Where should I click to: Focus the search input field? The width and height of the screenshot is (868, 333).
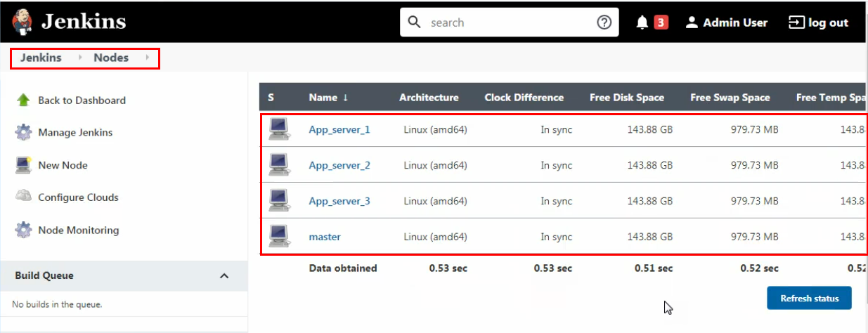tap(510, 22)
